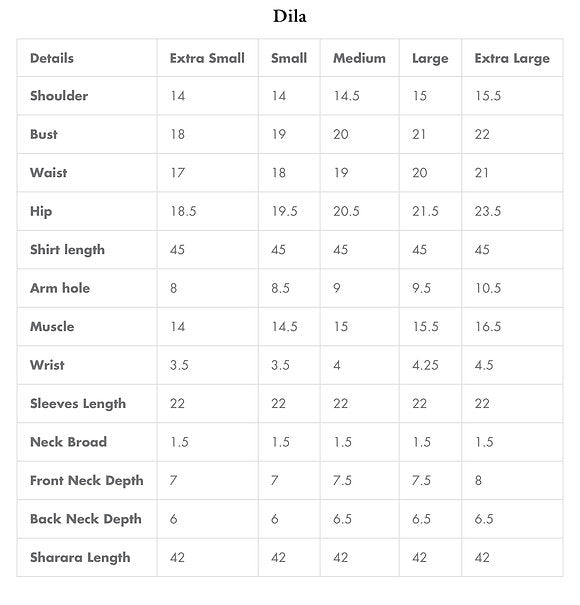Image resolution: width=580 pixels, height=605 pixels.
Task: Click the Extra Large hip value 23.5
Action: 488,211
